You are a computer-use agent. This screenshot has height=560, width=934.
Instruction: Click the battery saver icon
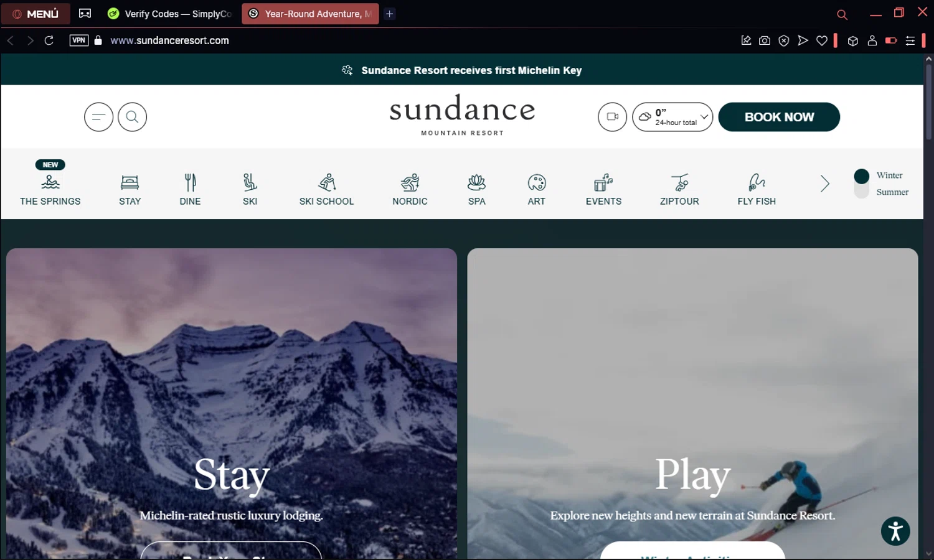point(891,40)
